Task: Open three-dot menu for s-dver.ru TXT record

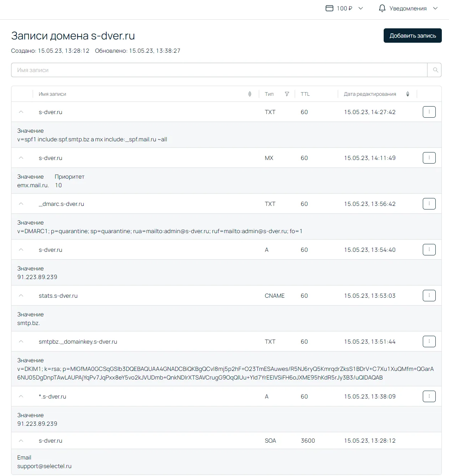Action: click(429, 112)
